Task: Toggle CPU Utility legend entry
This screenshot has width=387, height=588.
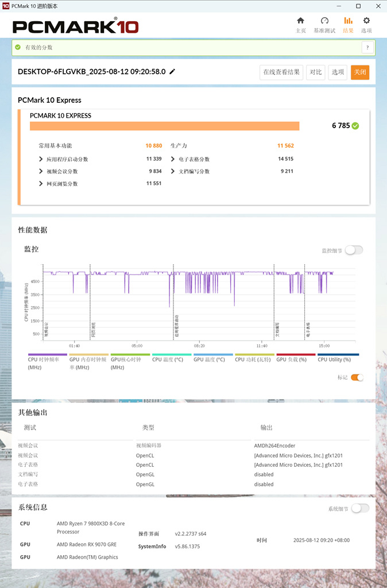Action: point(338,358)
